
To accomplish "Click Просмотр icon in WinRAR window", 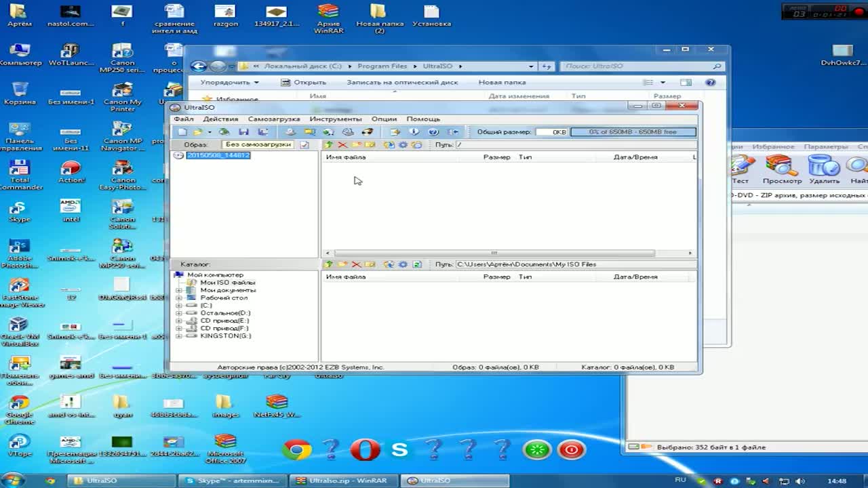I will (782, 169).
